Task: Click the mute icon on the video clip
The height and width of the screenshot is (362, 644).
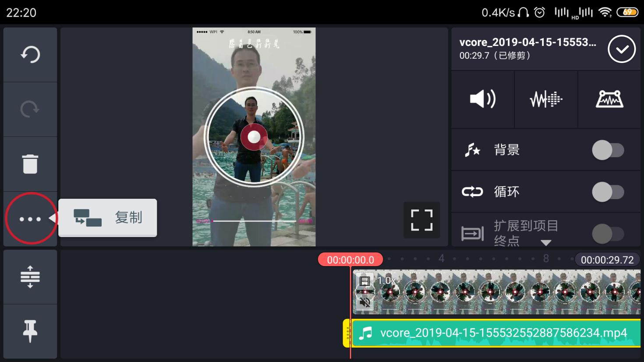Action: click(x=365, y=302)
